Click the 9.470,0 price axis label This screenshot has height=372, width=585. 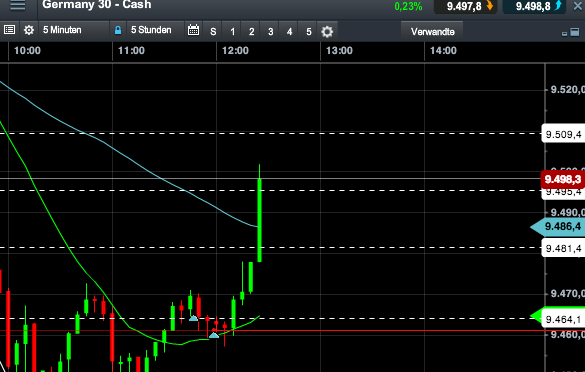coord(567,294)
